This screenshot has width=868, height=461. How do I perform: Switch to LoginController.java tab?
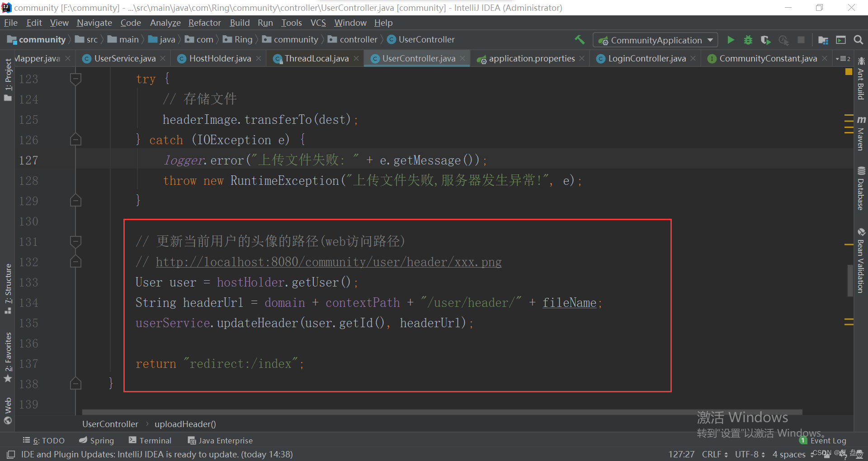click(647, 58)
